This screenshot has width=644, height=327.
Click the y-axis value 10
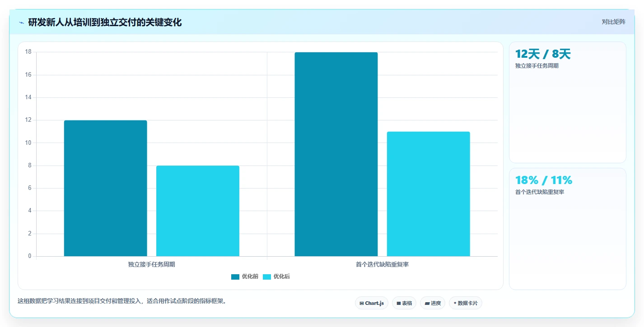[x=28, y=143]
